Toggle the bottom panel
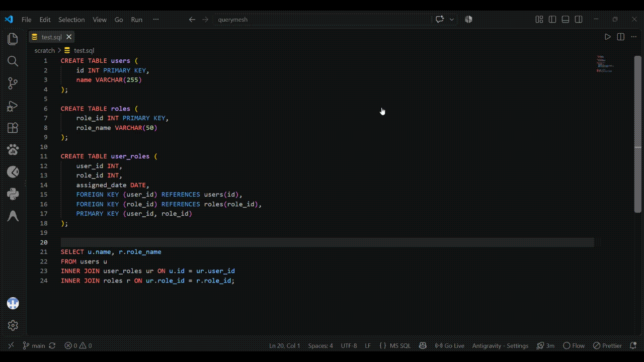The width and height of the screenshot is (644, 362). 566,20
